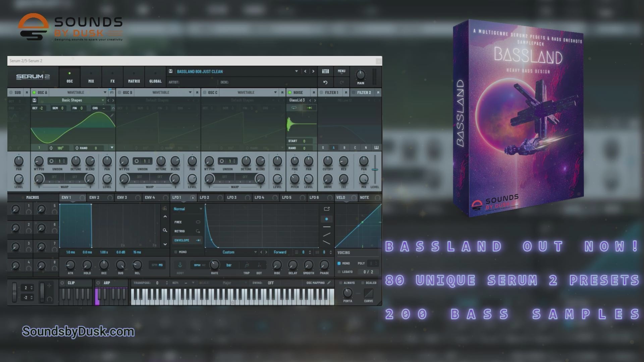Undo with the curved-arrow icon
644x362 pixels.
tap(325, 82)
